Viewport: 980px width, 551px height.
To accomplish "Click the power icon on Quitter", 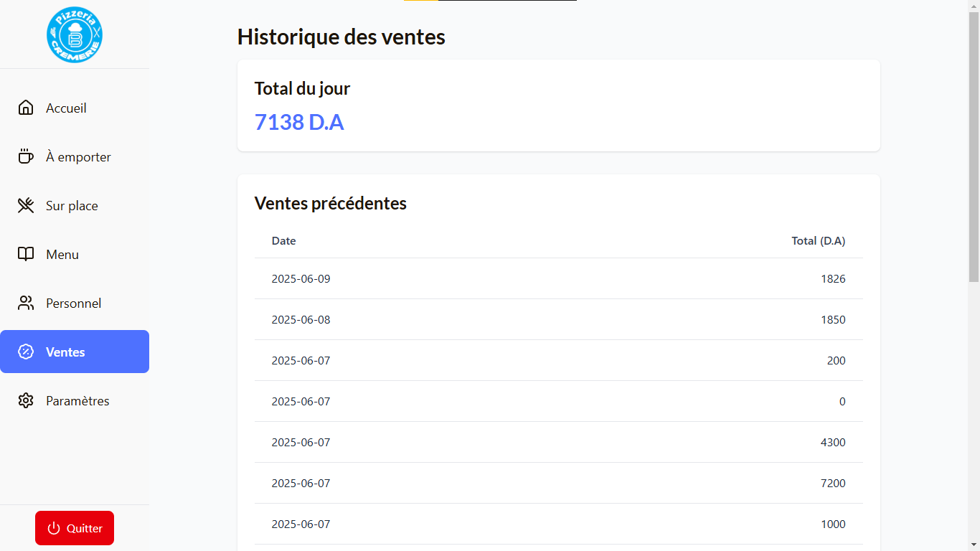I will [x=54, y=528].
